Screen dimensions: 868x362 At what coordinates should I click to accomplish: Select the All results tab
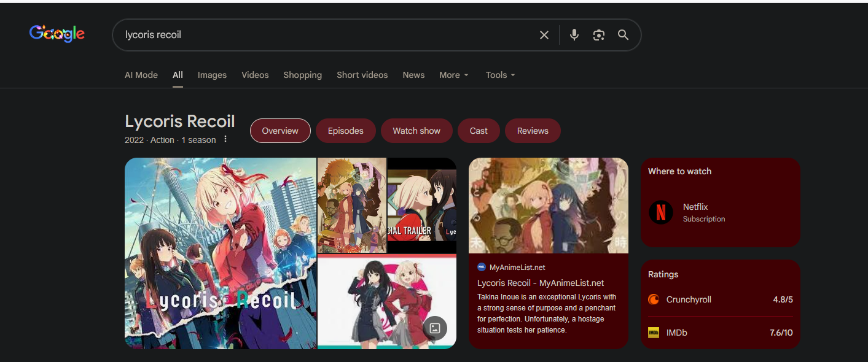point(178,75)
